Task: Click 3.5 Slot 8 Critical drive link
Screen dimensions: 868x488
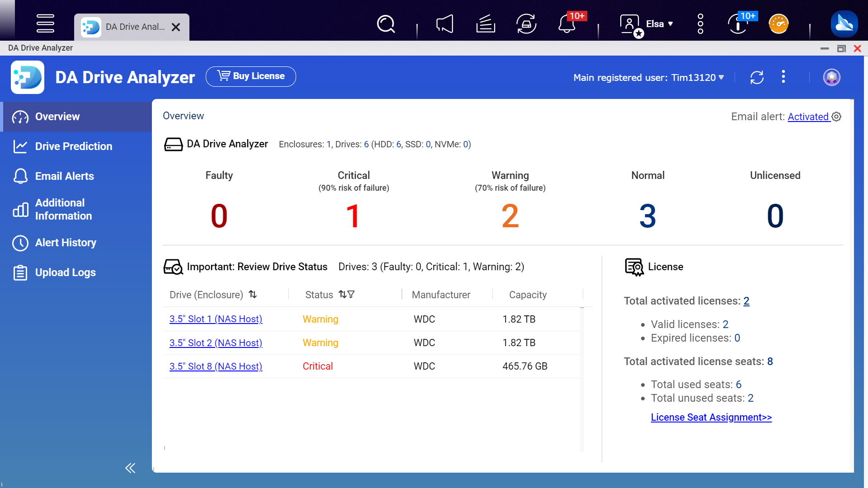Action: 216,366
